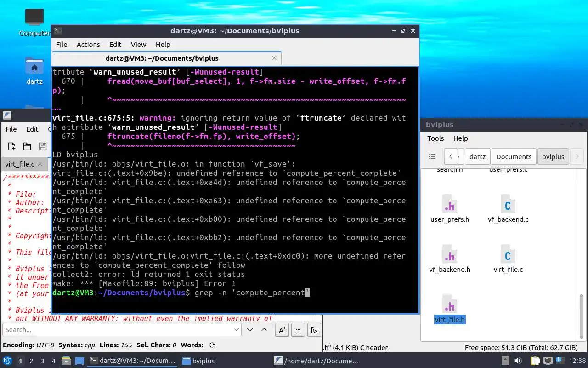Viewport: 588px width, 368px height.
Task: Click the notifications tray icon
Action: (x=560, y=361)
